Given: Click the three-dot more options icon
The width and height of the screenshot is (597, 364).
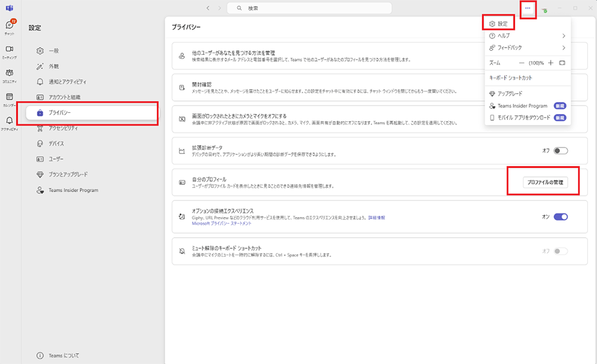Looking at the screenshot, I should (527, 8).
